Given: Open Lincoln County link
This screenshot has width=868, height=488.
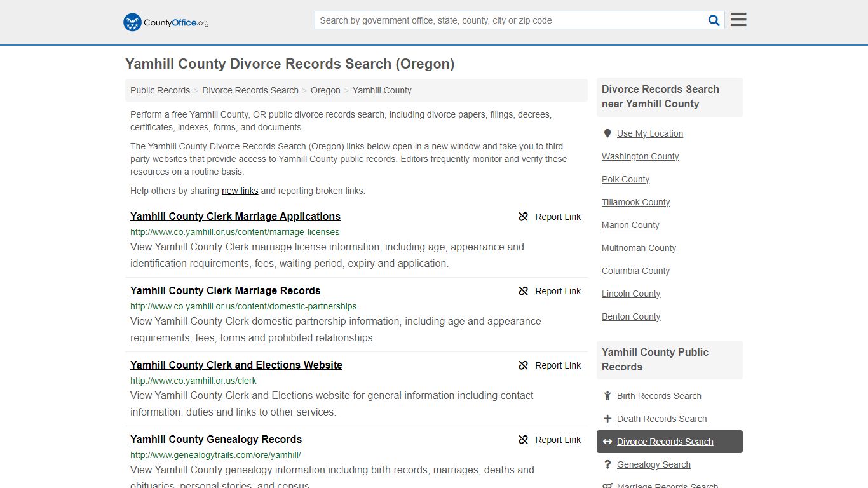Looking at the screenshot, I should coord(631,294).
